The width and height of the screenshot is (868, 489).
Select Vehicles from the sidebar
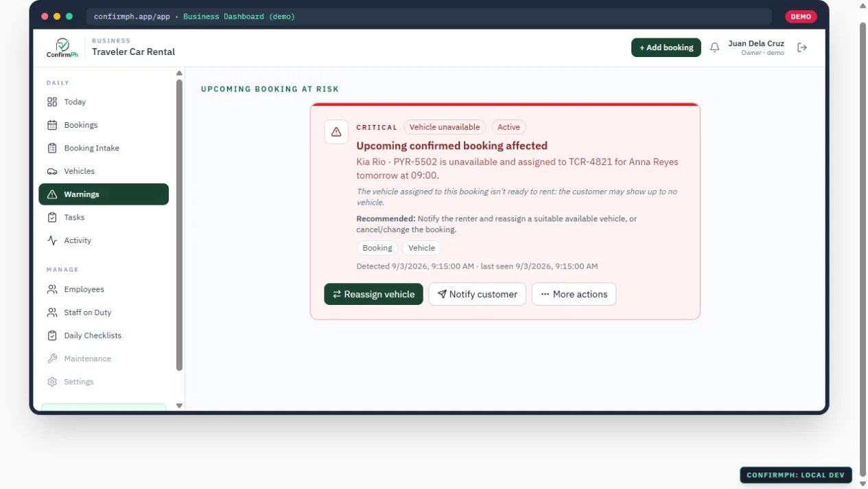104,171
